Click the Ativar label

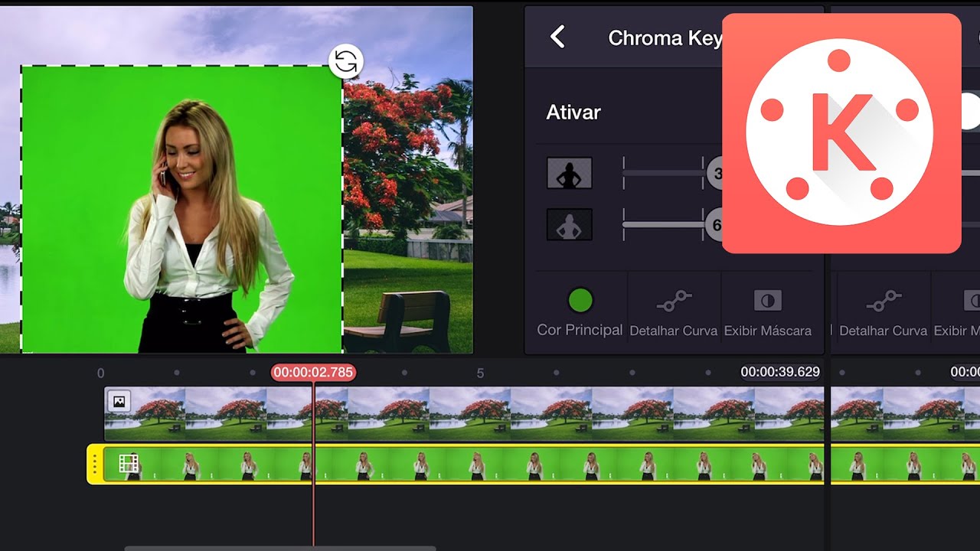point(573,112)
